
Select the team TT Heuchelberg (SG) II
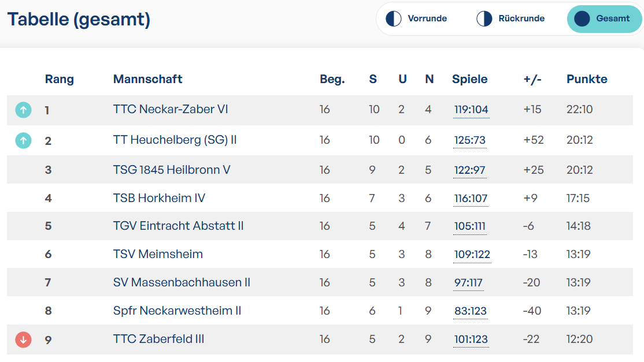[175, 140]
